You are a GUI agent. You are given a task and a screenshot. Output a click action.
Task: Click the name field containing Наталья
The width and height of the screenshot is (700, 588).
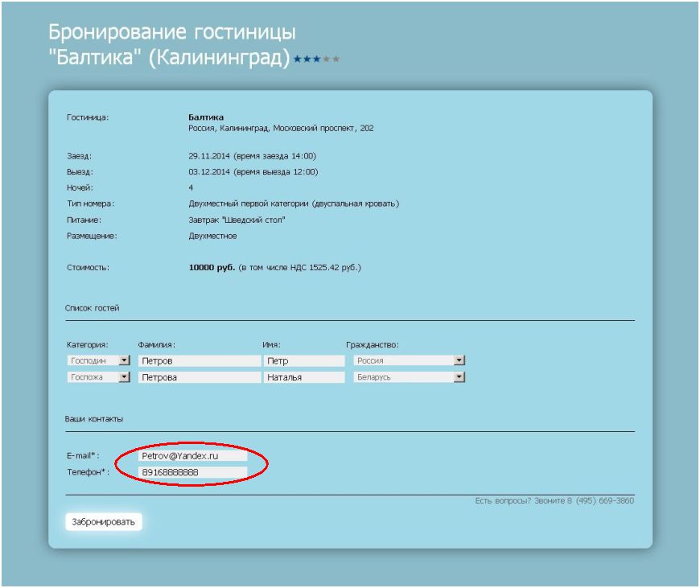[303, 377]
